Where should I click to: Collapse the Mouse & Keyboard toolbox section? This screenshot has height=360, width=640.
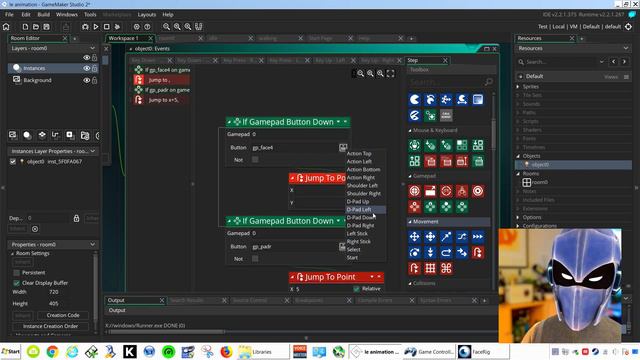[410, 131]
